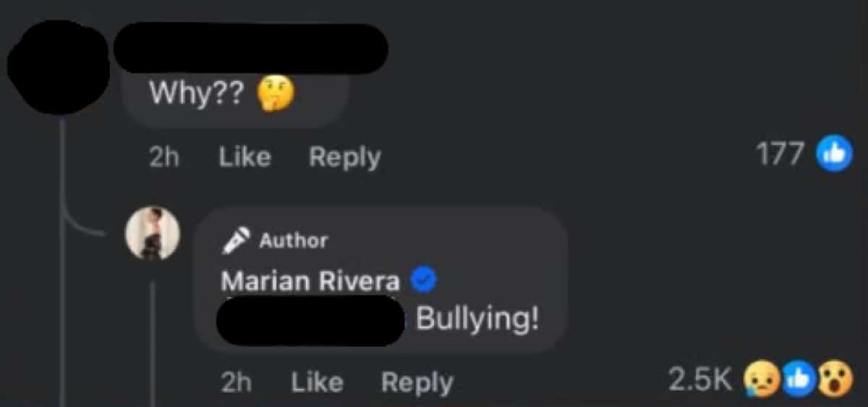
Task: Click the 2h timestamp under Marian Rivera's reply
Action: [237, 382]
